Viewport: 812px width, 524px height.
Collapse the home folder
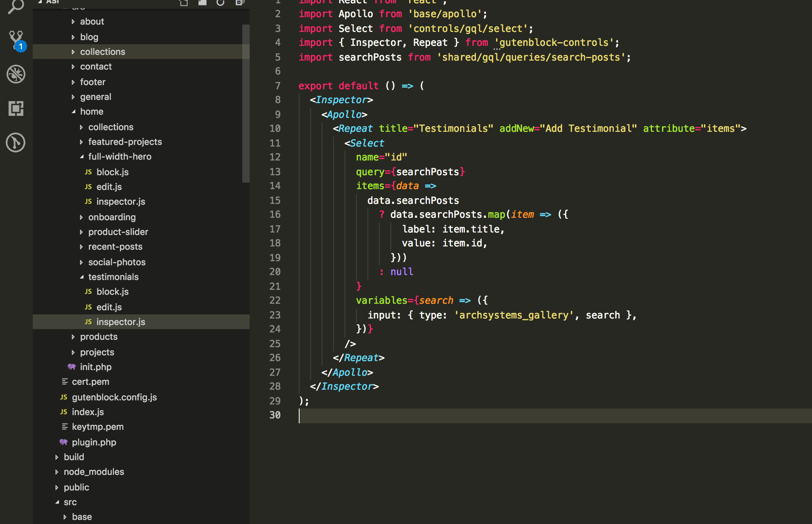[91, 111]
